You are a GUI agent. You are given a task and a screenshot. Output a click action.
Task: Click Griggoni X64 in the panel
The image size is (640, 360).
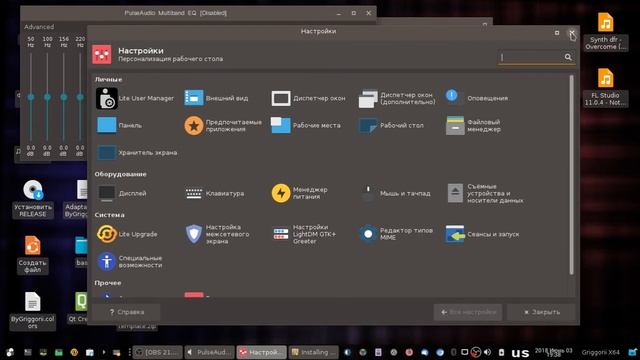coord(600,352)
